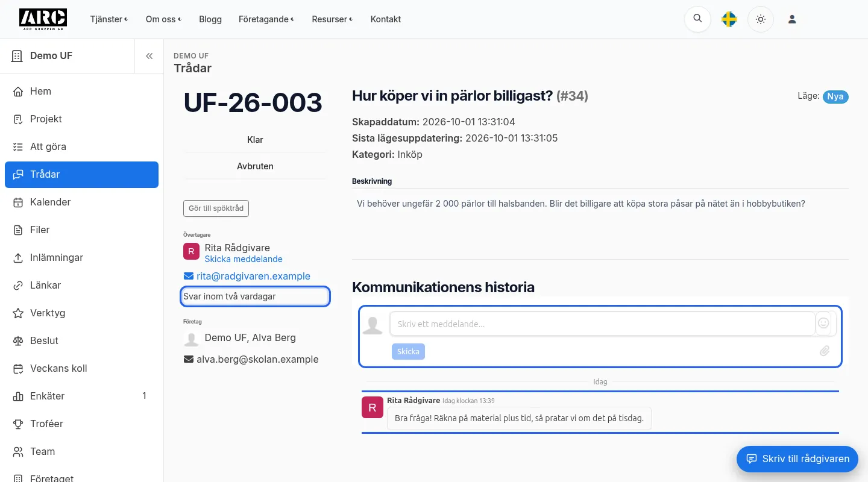Open the Skriv till rådgivaren chat button
Screen dimensions: 868x482
point(797,459)
